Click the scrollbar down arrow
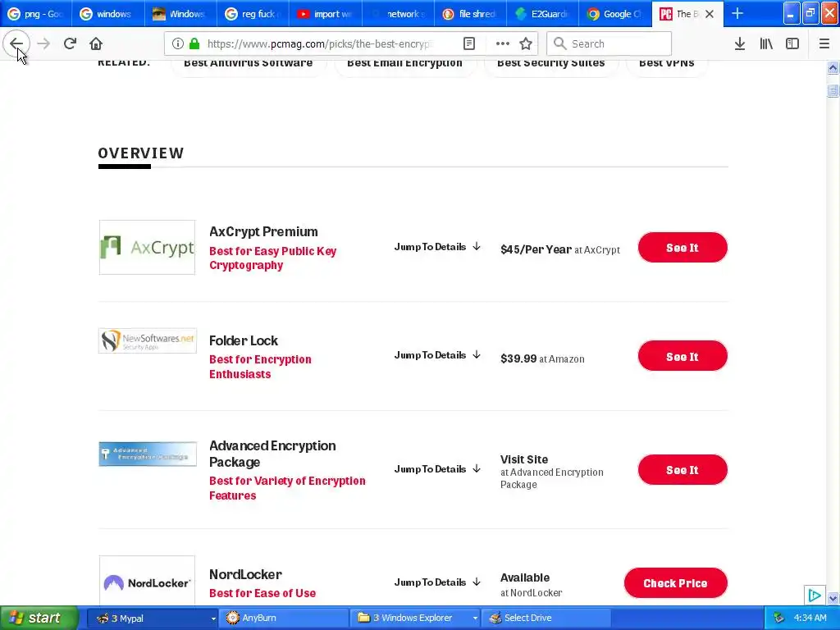Screen dimensions: 840x630 [x=833, y=598]
